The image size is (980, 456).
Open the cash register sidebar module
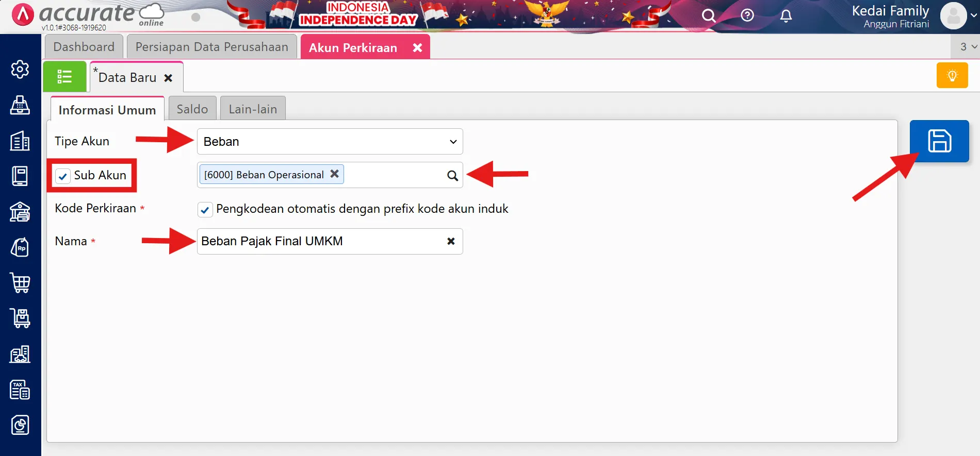pos(20,105)
